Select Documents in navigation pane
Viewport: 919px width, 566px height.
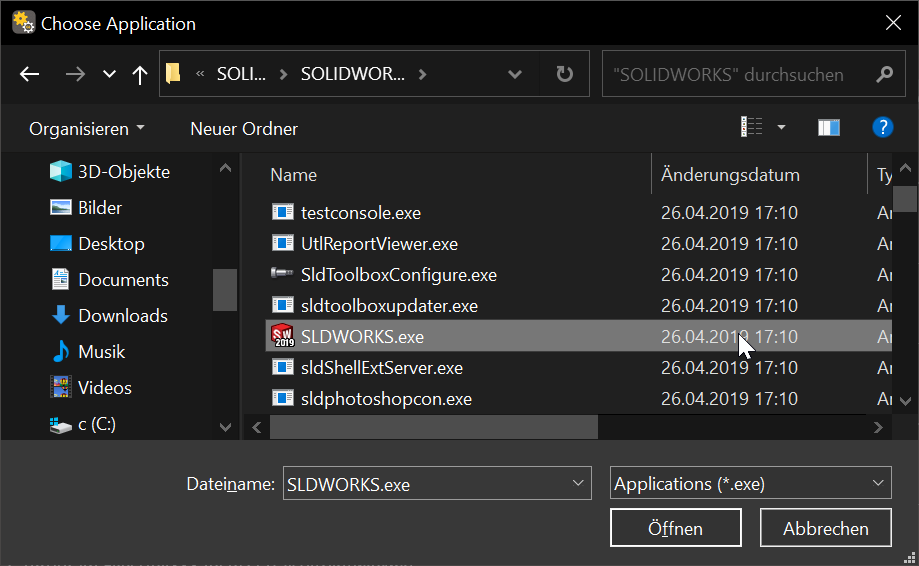pos(110,279)
